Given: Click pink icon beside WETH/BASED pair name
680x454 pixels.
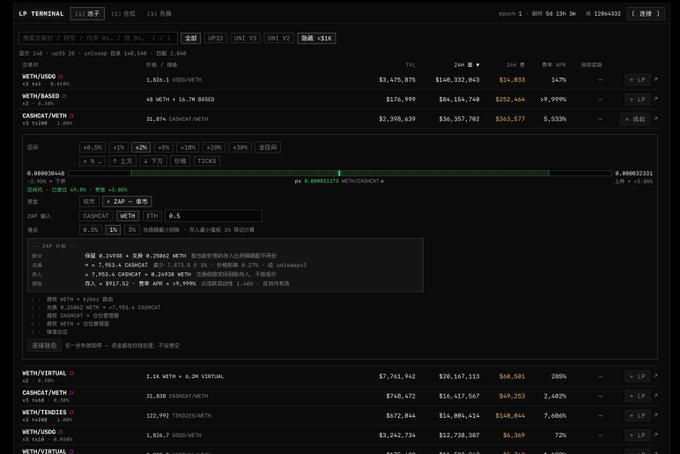Looking at the screenshot, I should 64,96.
